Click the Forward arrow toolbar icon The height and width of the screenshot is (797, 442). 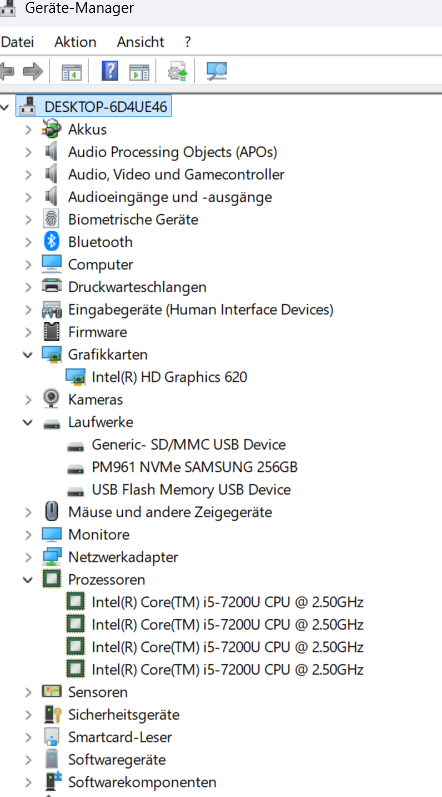[x=34, y=71]
